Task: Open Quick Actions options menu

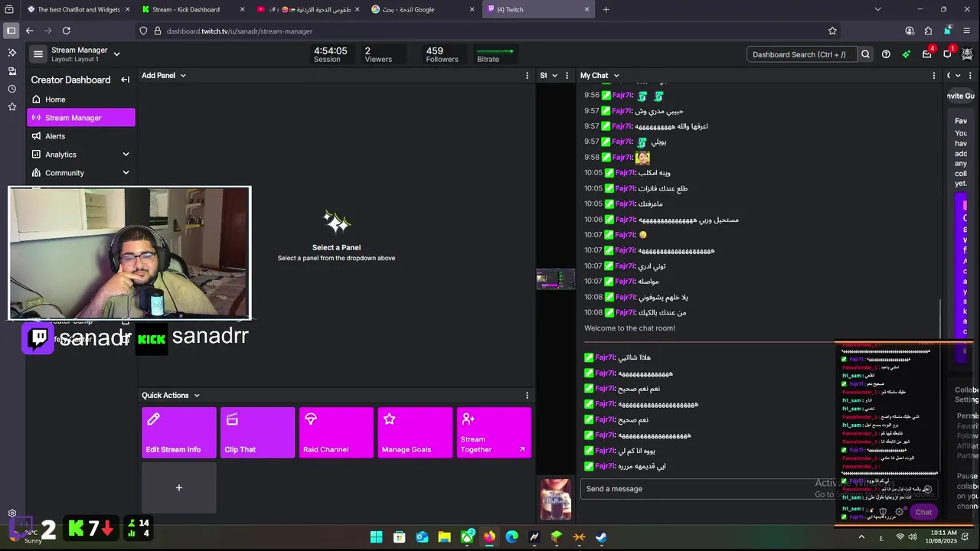Action: pos(527,395)
